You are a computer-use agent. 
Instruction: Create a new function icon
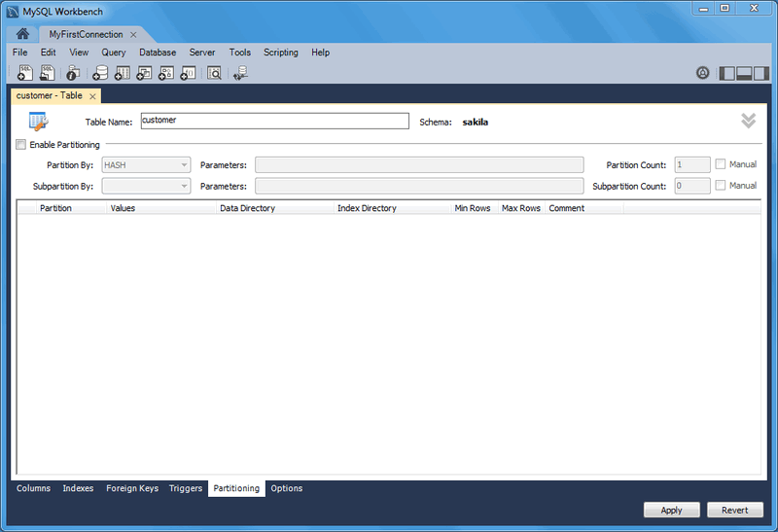[188, 73]
